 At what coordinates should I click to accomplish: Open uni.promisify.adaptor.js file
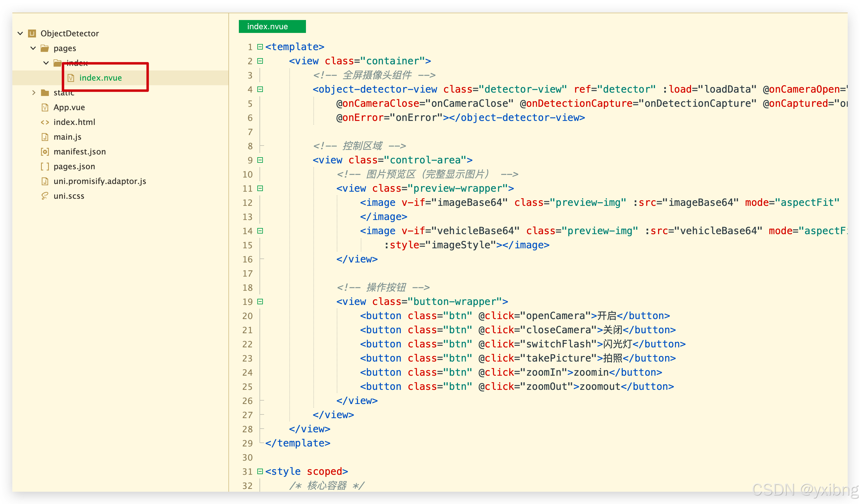[x=100, y=181]
